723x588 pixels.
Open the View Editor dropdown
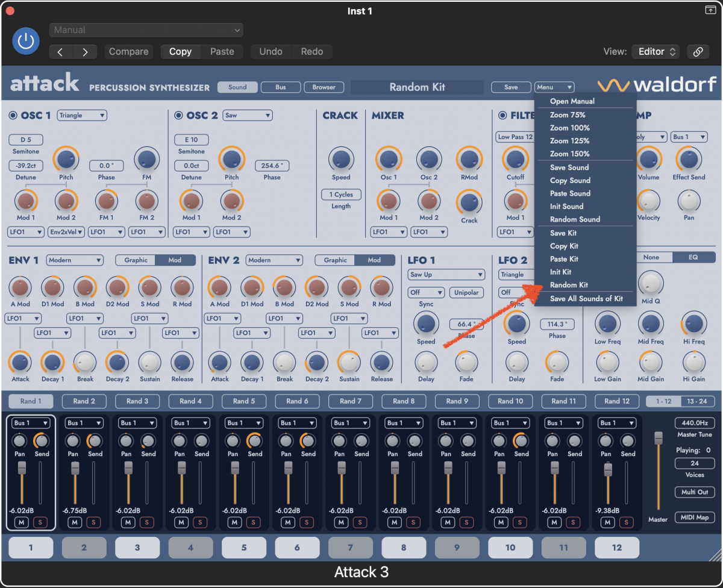coord(656,52)
